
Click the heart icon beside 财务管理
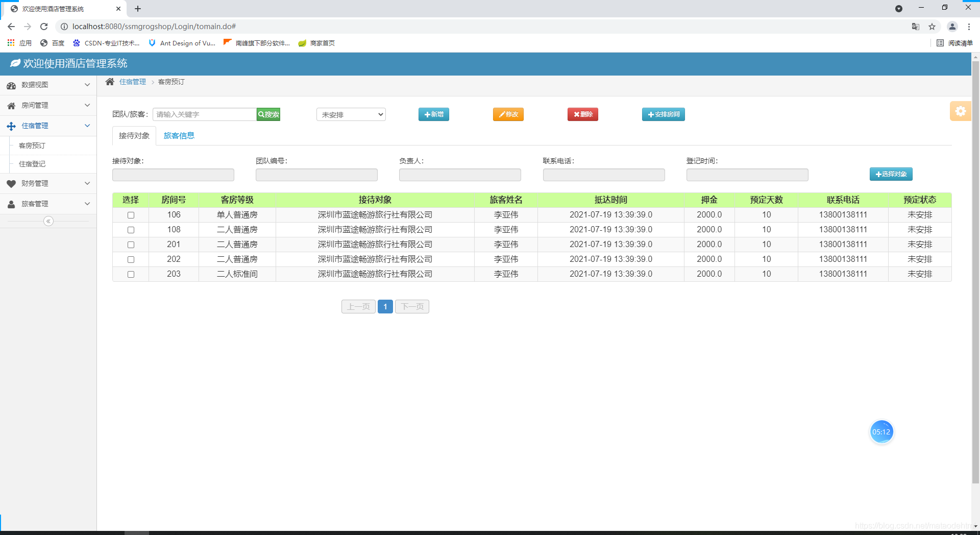click(x=11, y=184)
